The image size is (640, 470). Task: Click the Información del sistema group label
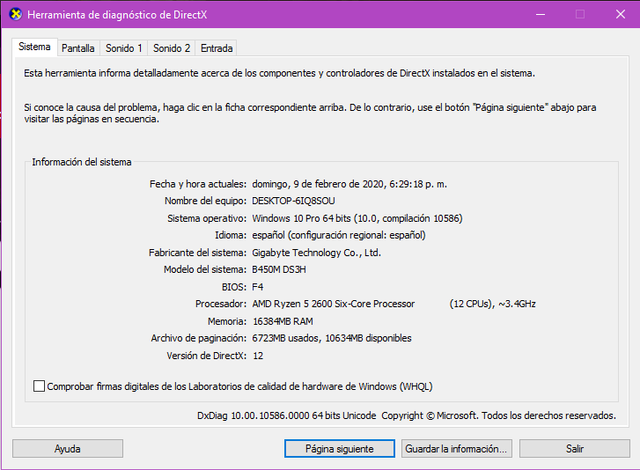(82, 162)
